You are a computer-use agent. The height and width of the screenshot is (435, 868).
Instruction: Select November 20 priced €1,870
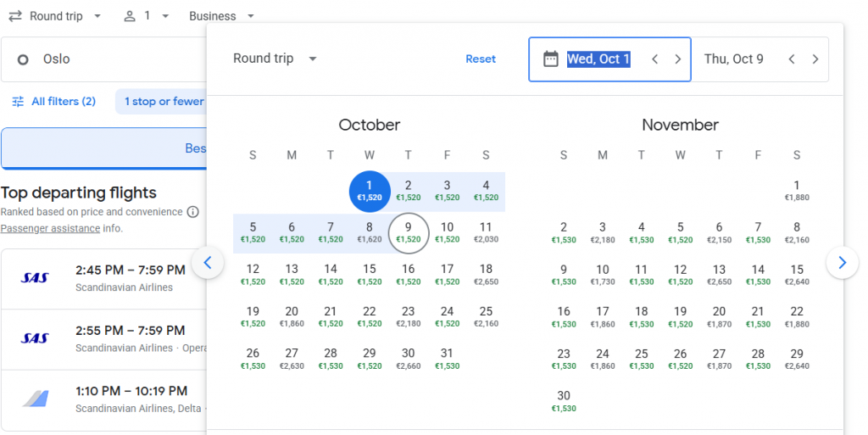point(719,317)
